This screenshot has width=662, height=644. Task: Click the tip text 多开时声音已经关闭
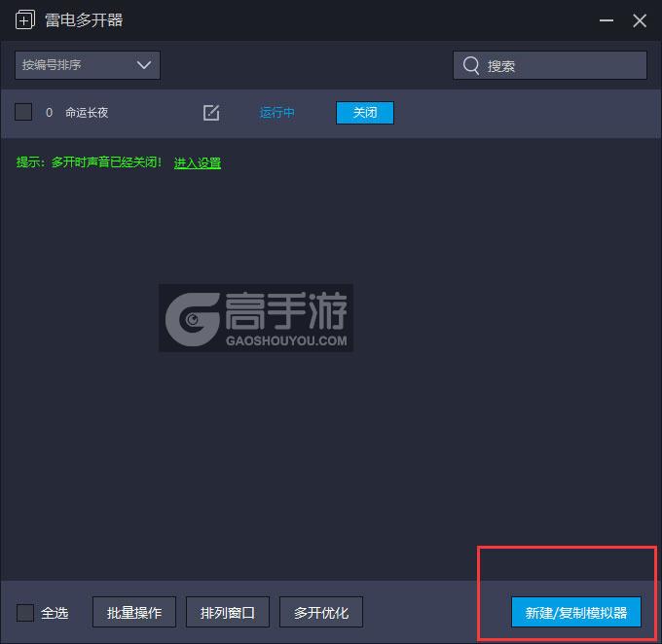click(x=106, y=162)
